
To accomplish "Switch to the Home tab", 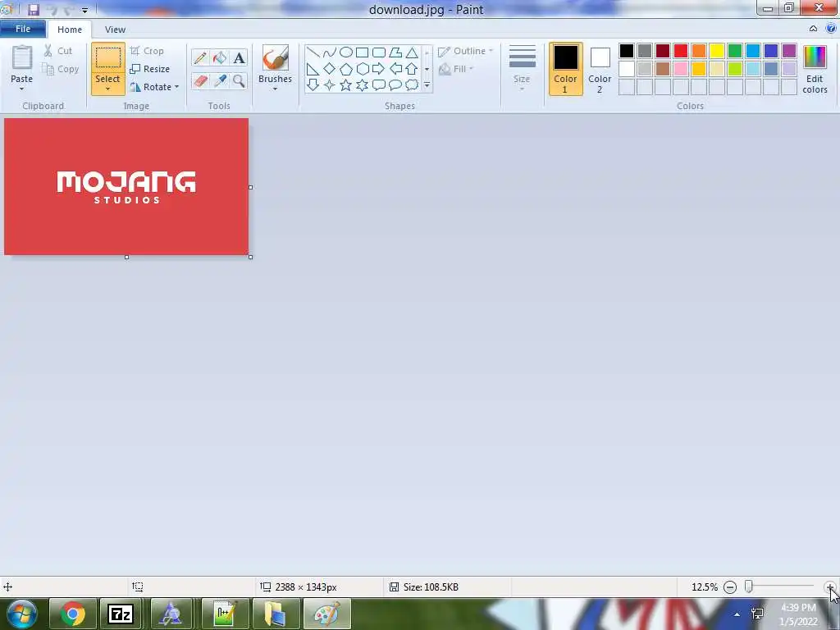I will click(70, 30).
